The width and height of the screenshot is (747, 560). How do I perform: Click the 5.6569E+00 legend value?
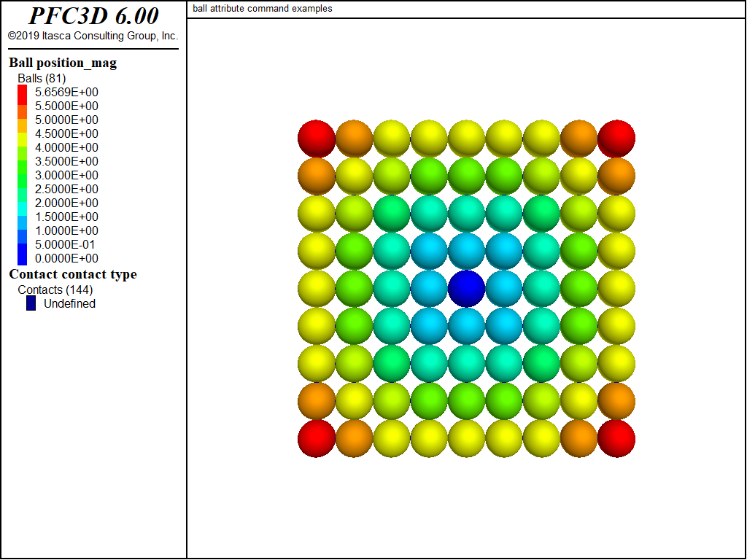point(66,92)
